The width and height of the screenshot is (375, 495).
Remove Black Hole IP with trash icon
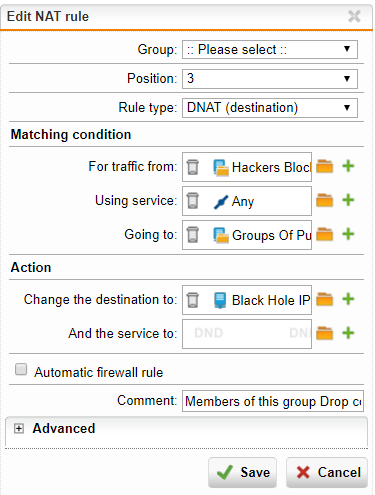[x=193, y=300]
